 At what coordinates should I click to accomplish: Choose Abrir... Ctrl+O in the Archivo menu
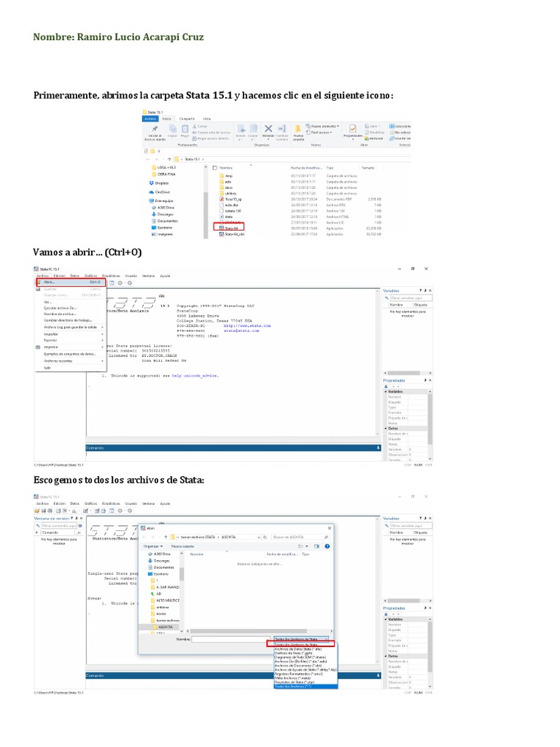click(x=71, y=282)
